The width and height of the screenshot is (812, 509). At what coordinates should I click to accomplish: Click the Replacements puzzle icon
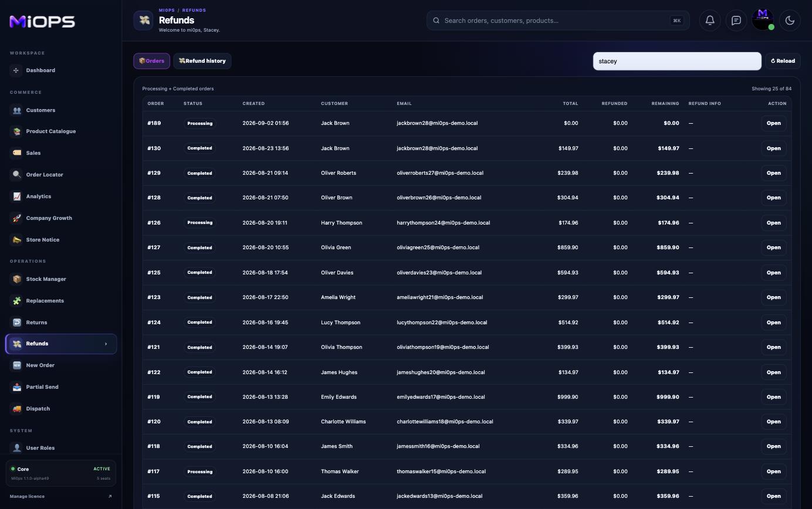pos(16,301)
